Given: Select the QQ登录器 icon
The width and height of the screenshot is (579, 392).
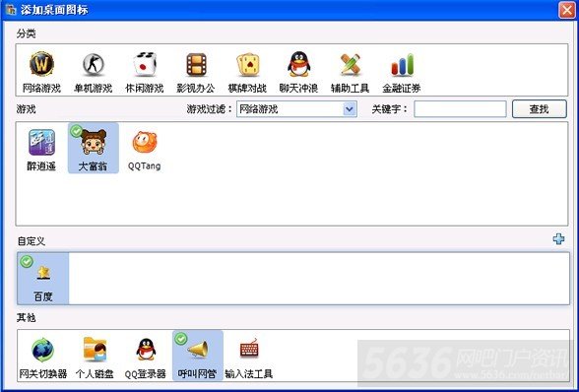Looking at the screenshot, I should pos(146,349).
